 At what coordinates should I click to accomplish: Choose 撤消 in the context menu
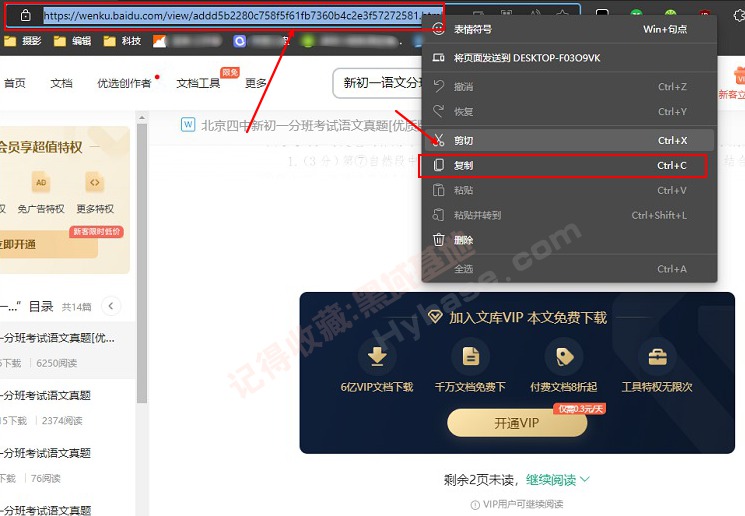pos(569,87)
